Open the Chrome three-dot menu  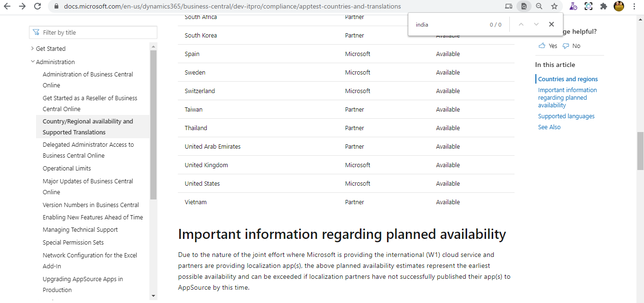634,6
